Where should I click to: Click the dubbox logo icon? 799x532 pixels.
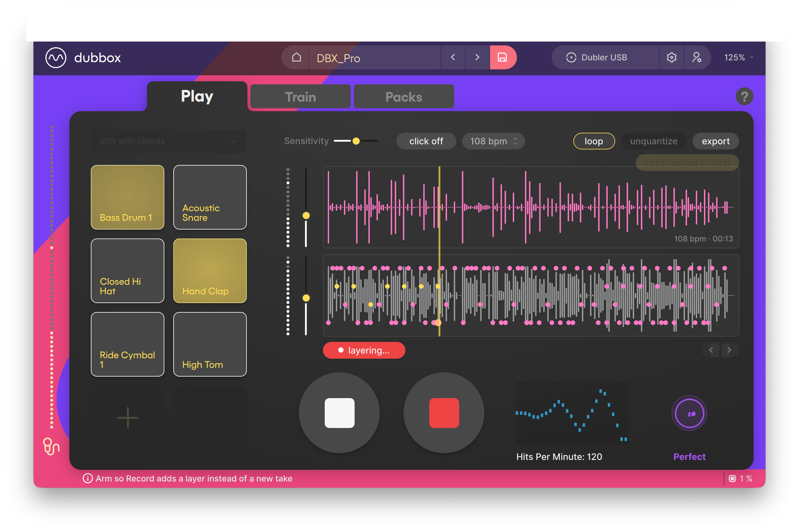[x=56, y=58]
